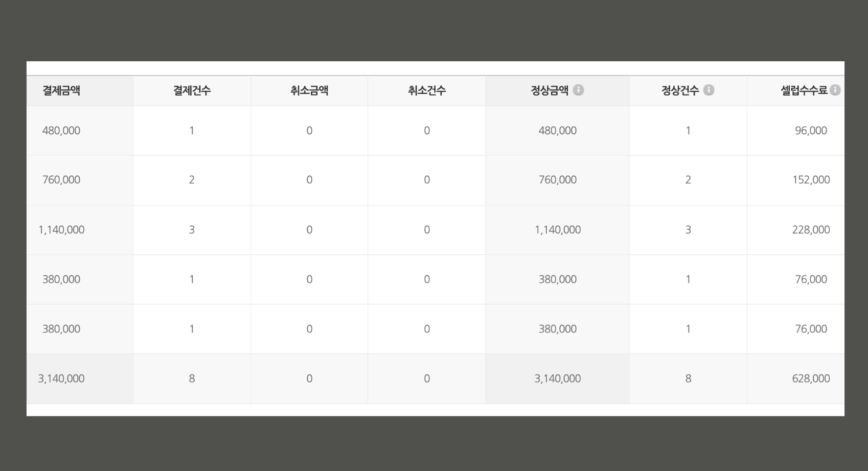Click info icon next to 정상건수
The height and width of the screenshot is (471, 868).
click(x=709, y=90)
